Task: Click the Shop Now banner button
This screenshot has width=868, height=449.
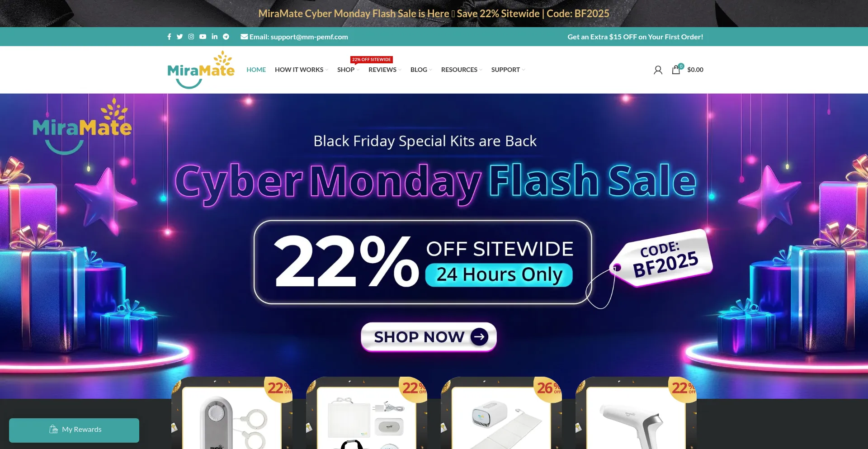Action: tap(429, 337)
